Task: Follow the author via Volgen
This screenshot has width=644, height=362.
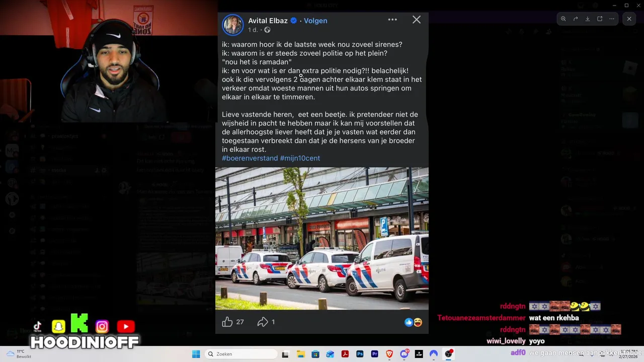Action: [315, 21]
